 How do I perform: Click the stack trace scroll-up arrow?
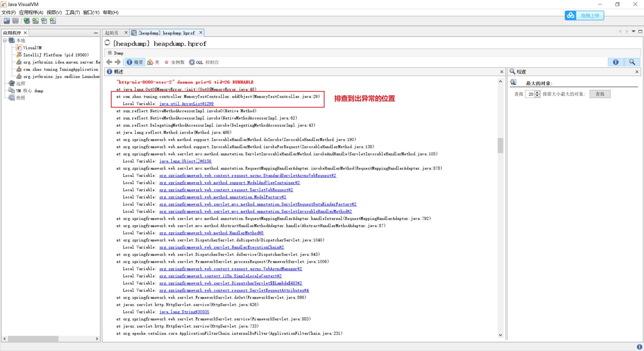(x=500, y=82)
